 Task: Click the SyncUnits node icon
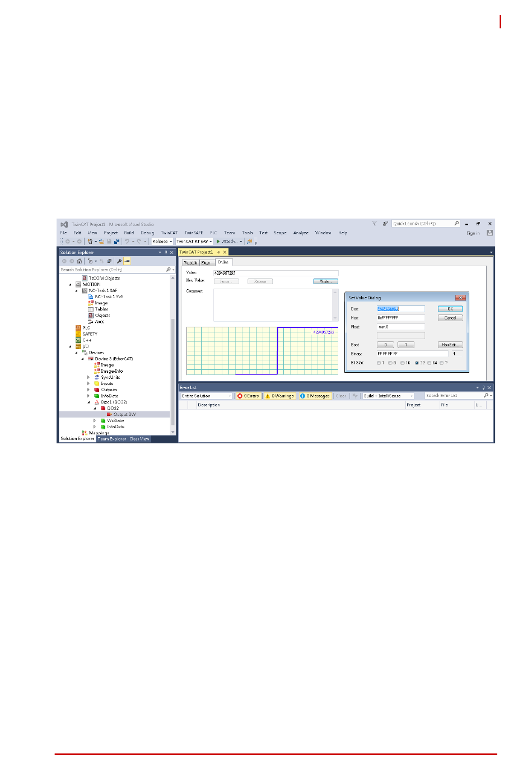(x=97, y=377)
